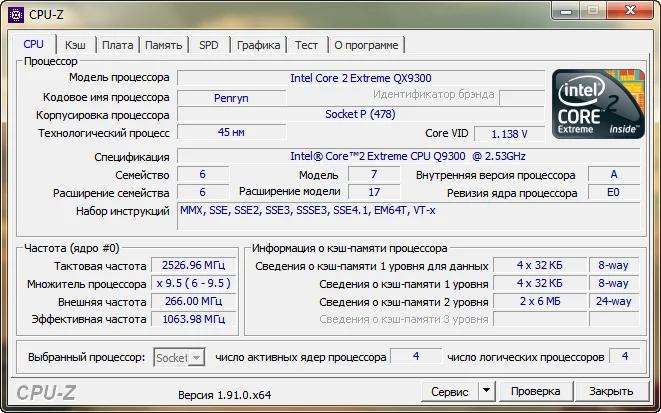Click the Проверка button
The height and width of the screenshot is (413, 661).
click(535, 392)
